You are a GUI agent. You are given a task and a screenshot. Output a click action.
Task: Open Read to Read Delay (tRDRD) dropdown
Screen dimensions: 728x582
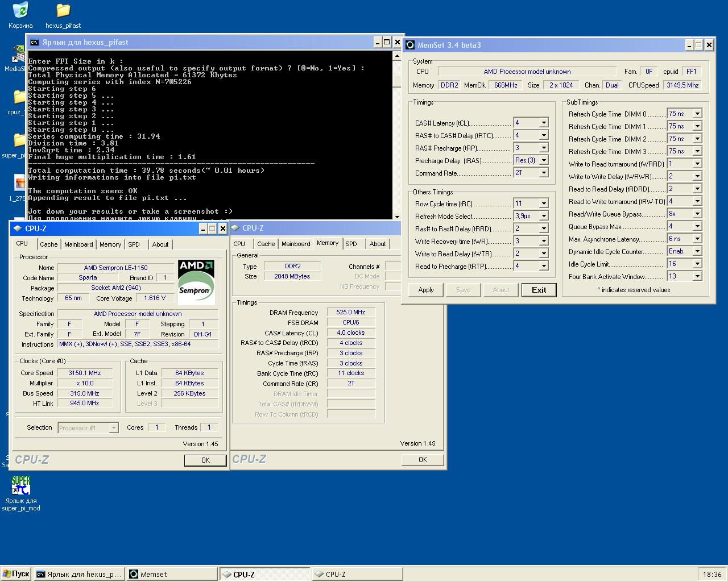pos(697,189)
